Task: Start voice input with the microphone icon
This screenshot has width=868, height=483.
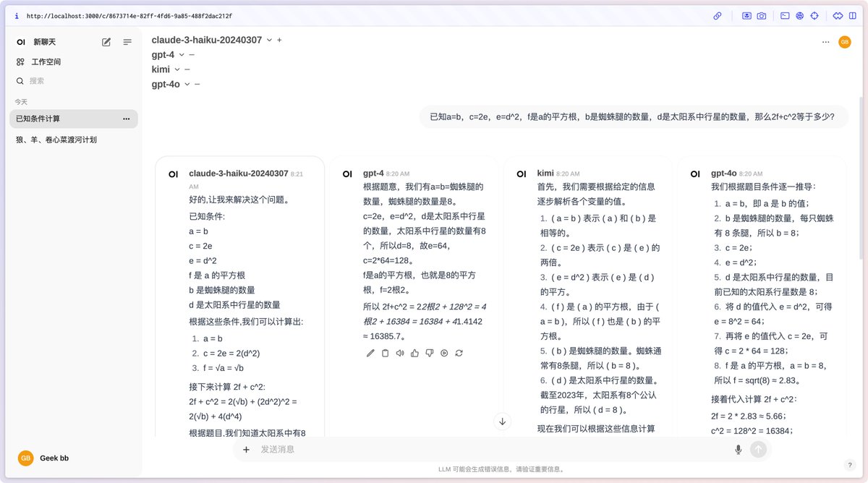Action: (738, 449)
